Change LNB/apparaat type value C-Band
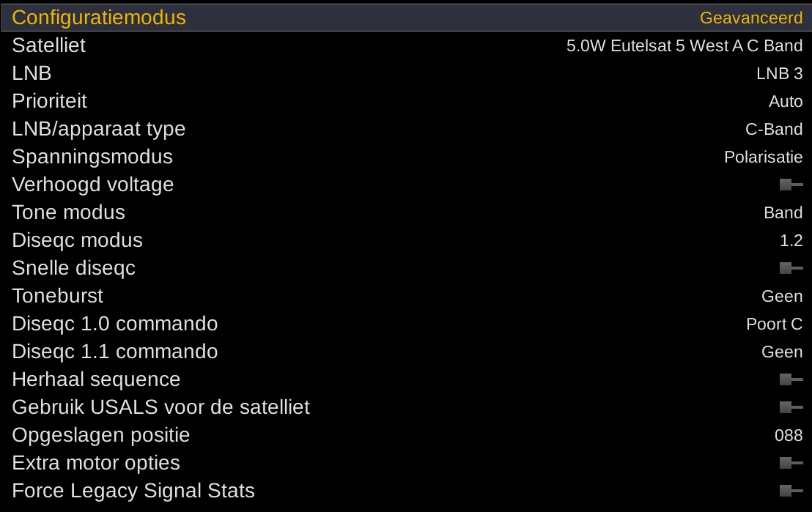Image resolution: width=812 pixels, height=512 pixels. pyautogui.click(x=774, y=129)
